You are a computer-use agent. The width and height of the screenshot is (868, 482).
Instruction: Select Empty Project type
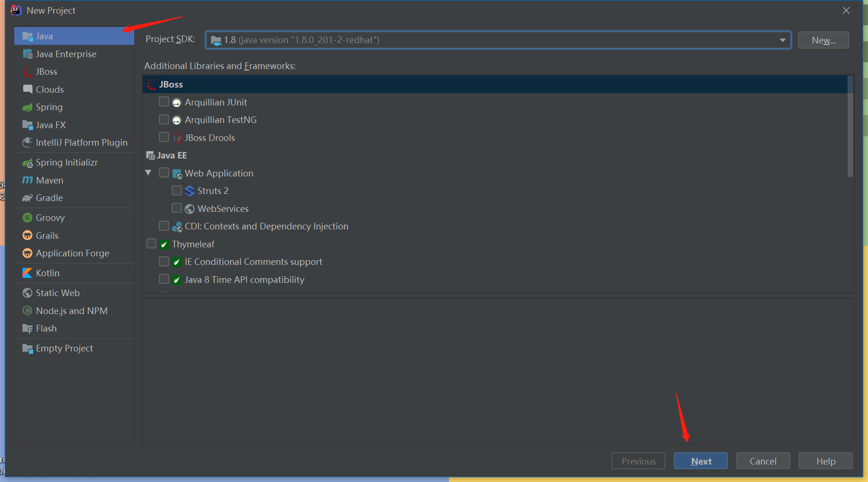pyautogui.click(x=74, y=349)
